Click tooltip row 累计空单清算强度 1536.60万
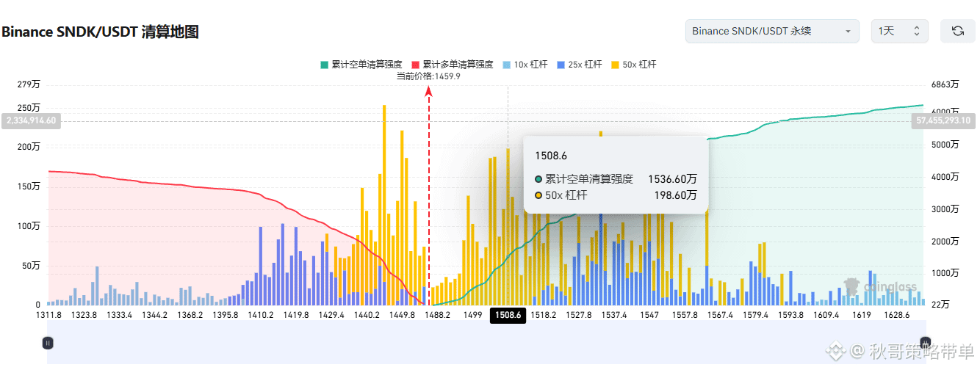This screenshot has width=980, height=370. (x=616, y=178)
